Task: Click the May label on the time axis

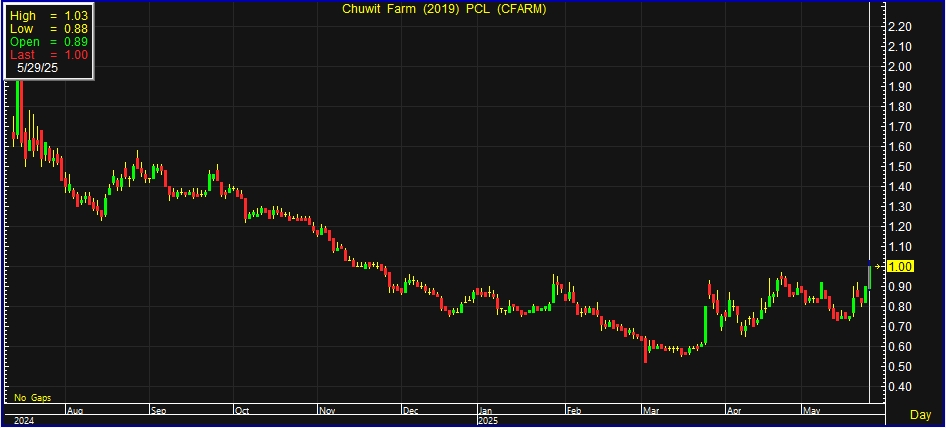Action: (811, 410)
